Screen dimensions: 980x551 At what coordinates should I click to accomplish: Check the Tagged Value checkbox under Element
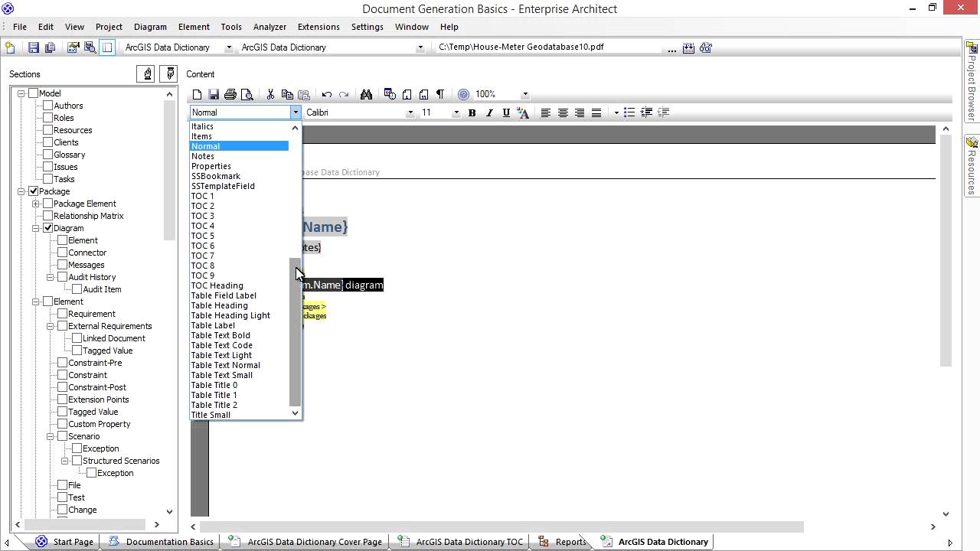(x=62, y=412)
